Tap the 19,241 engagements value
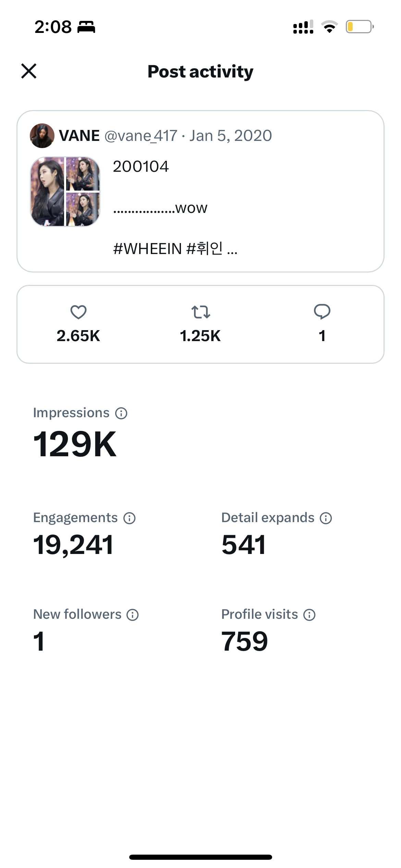 tap(73, 545)
